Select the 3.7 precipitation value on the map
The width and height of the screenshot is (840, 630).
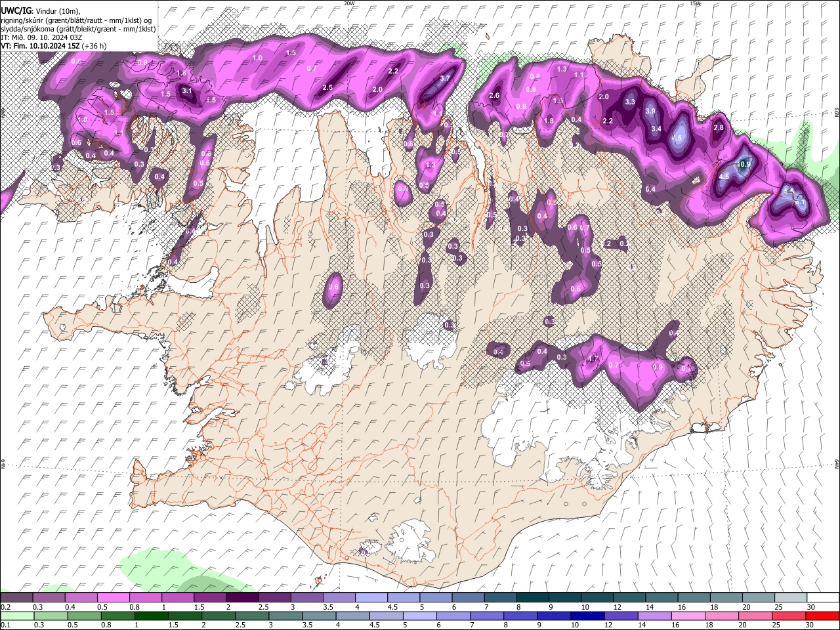(444, 78)
